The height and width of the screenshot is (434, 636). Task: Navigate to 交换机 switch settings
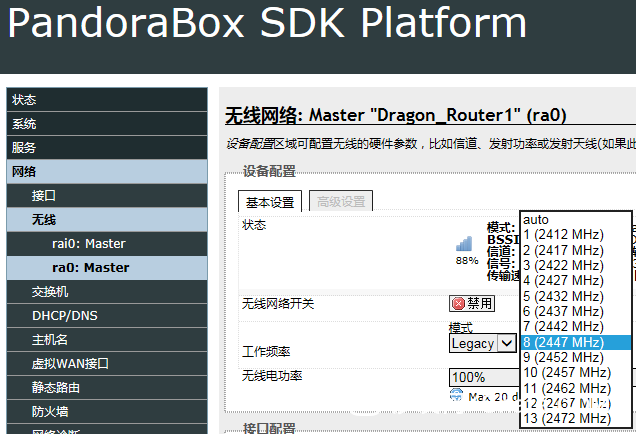point(107,292)
